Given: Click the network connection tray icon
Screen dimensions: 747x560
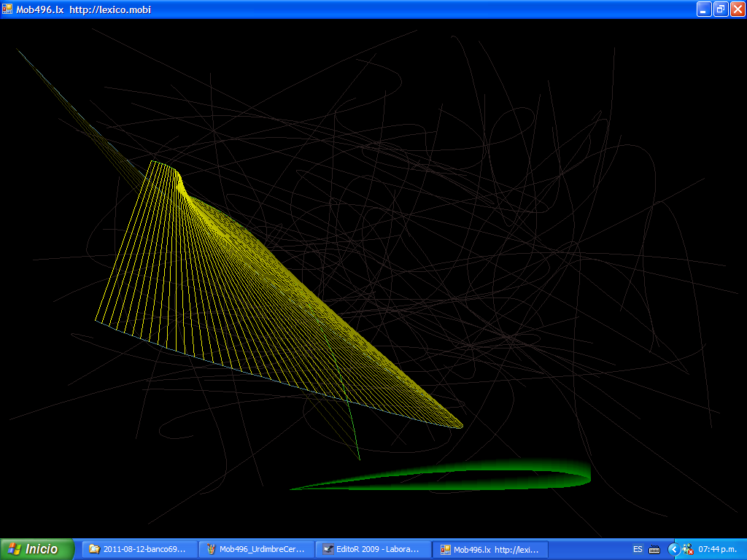Looking at the screenshot, I should coord(687,549).
